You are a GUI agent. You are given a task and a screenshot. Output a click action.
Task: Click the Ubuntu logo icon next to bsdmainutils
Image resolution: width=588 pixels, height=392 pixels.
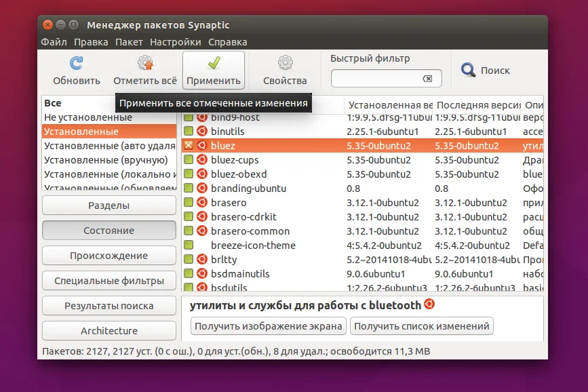[x=202, y=274]
